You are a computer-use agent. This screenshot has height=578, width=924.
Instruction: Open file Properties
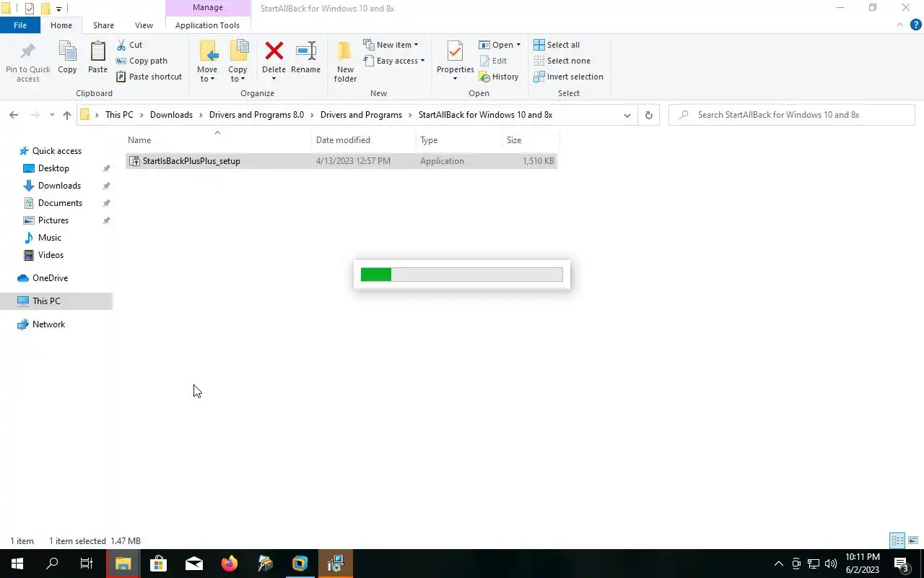click(x=455, y=62)
